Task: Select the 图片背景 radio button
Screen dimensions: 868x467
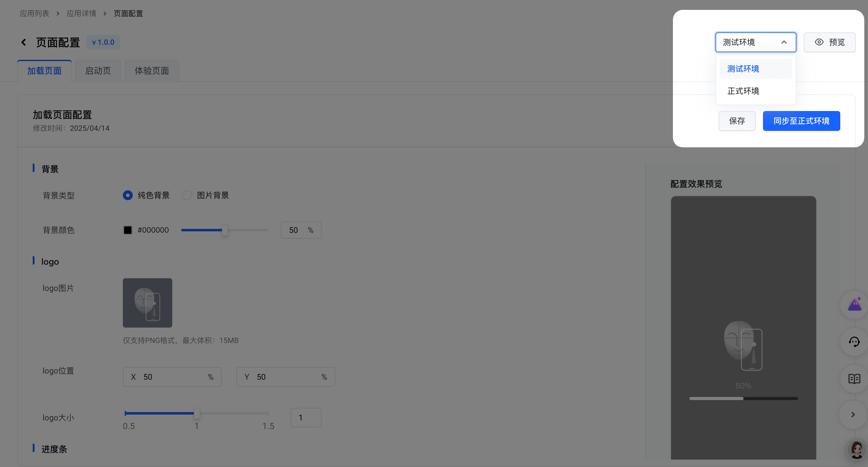Action: point(187,195)
